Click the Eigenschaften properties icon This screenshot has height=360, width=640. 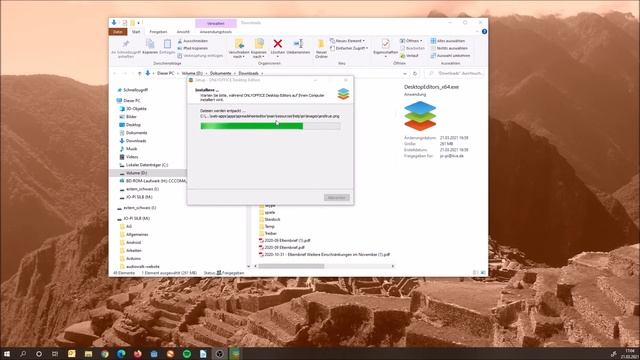point(385,44)
